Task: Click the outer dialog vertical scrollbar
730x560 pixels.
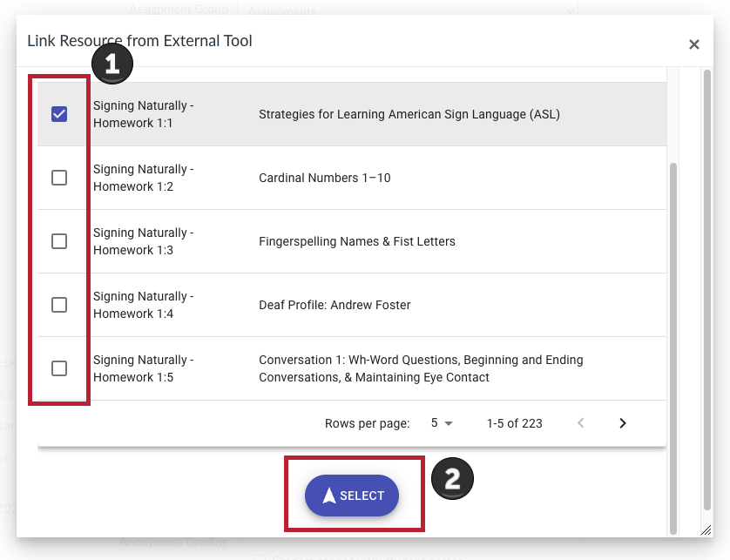Action: click(x=707, y=289)
